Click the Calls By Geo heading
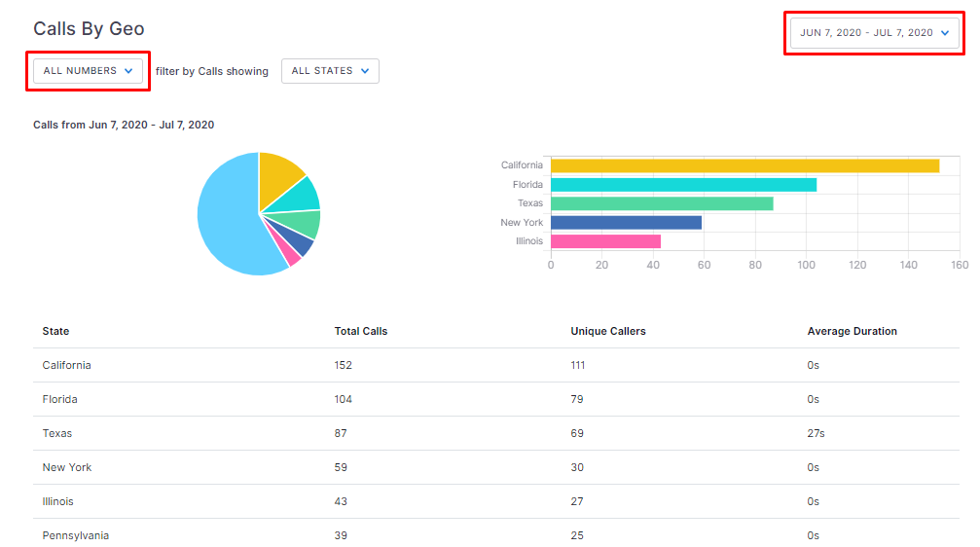Viewport: 980px width, 547px height. coord(89,29)
